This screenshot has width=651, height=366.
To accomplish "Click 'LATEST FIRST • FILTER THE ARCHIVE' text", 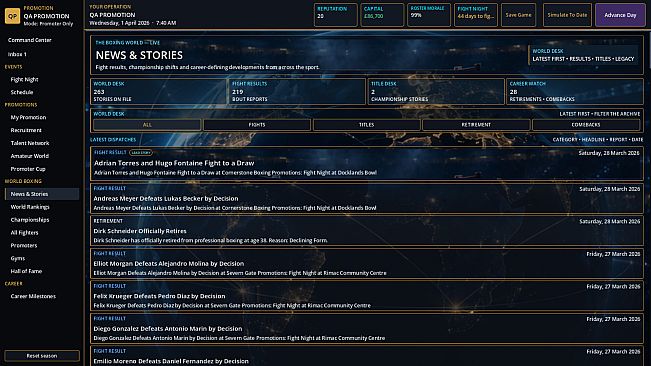I will pos(600,114).
